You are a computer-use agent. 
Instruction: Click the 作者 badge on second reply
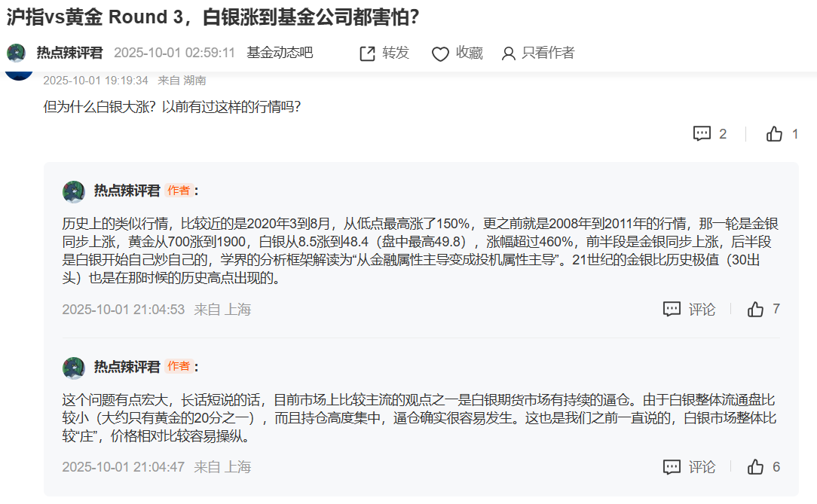pyautogui.click(x=179, y=367)
